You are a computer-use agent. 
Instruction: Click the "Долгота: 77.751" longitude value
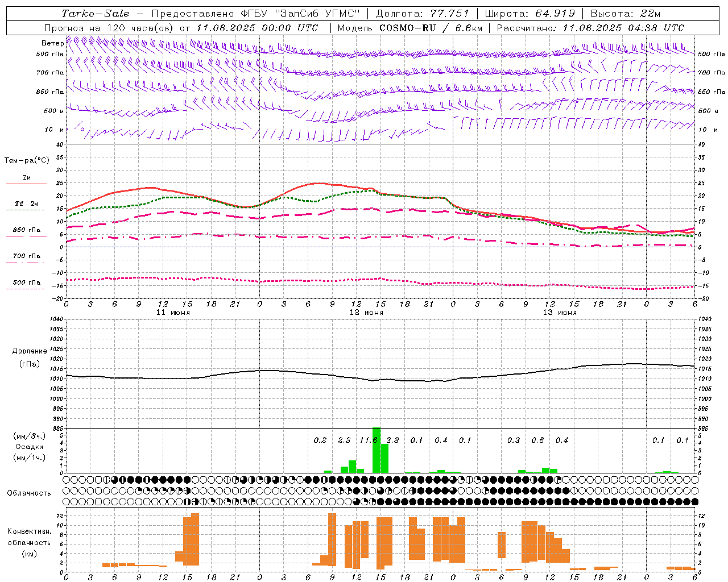423,14
